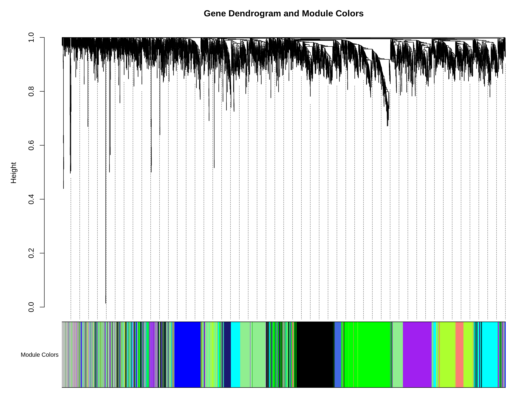Click the Height axis label
532x399 pixels.
pos(13,173)
